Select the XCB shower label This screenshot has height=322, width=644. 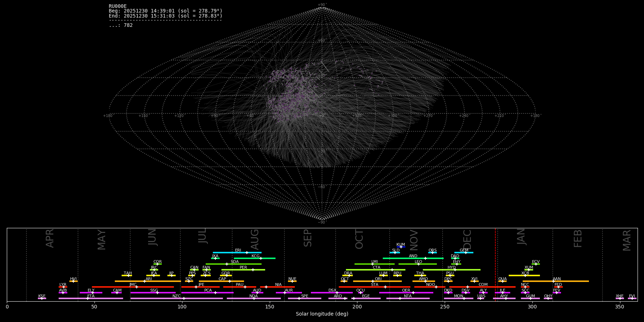tap(525, 273)
